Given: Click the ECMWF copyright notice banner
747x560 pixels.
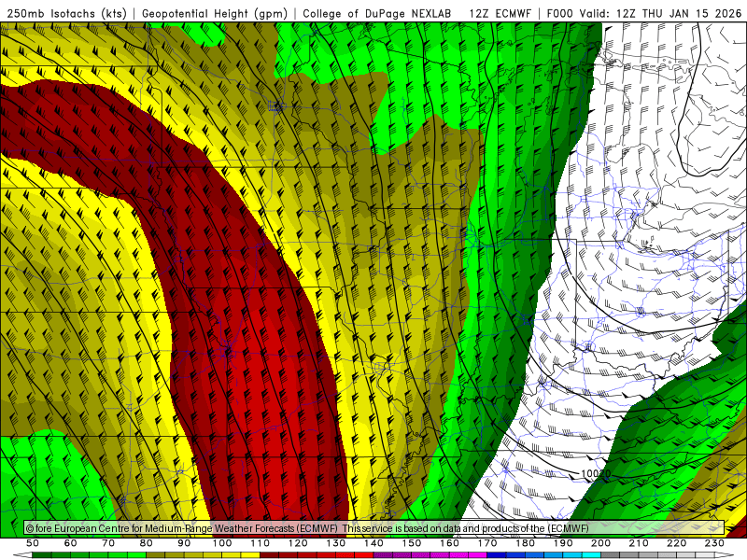Looking at the screenshot, I should 374,528.
